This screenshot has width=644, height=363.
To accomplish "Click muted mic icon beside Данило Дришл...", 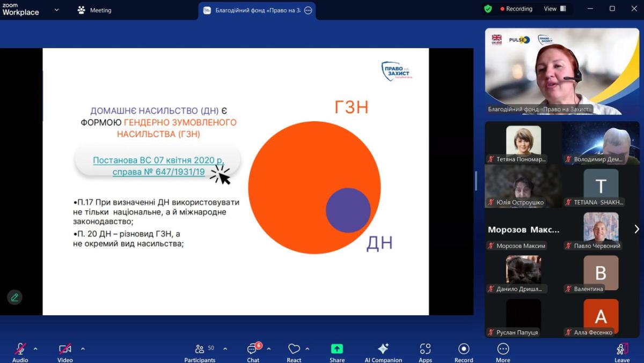I will click(x=491, y=289).
